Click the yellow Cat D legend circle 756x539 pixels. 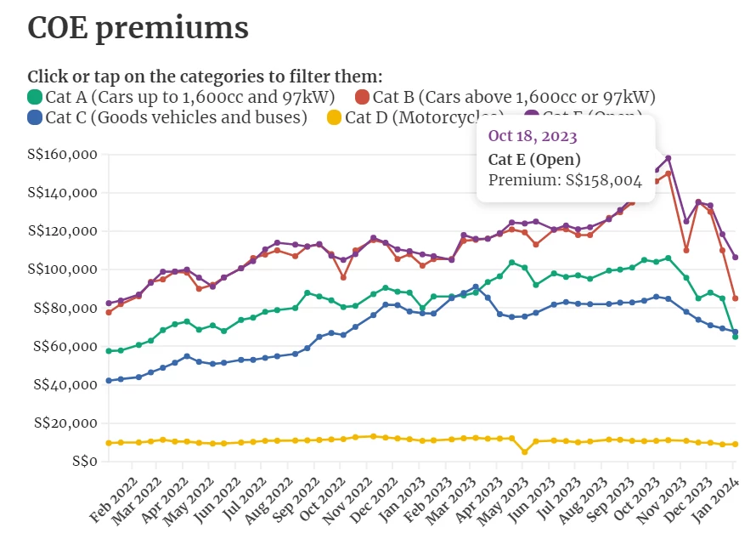334,117
